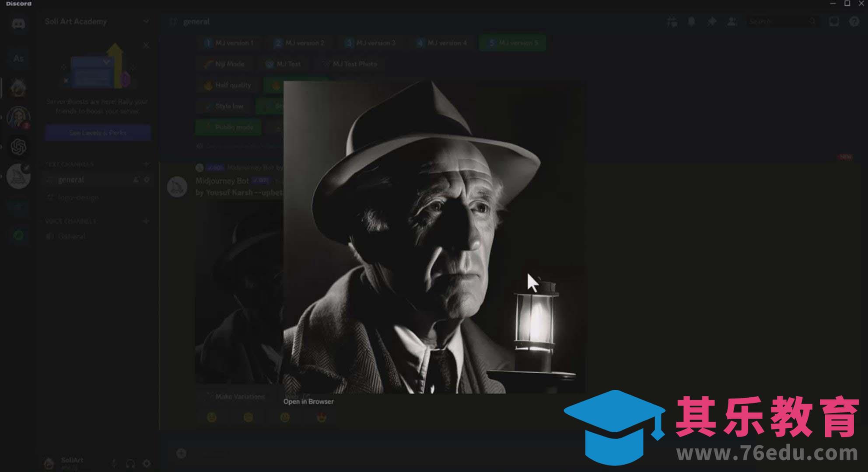Click the Open in Browser link
Image resolution: width=868 pixels, height=472 pixels.
coord(308,402)
